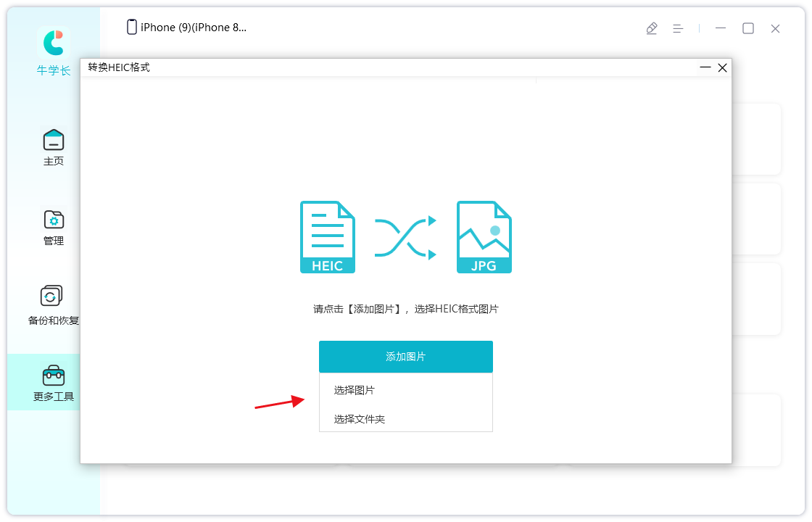Click the pencil icon to rename the iPhone
Image resolution: width=812 pixels, height=522 pixels.
point(651,28)
